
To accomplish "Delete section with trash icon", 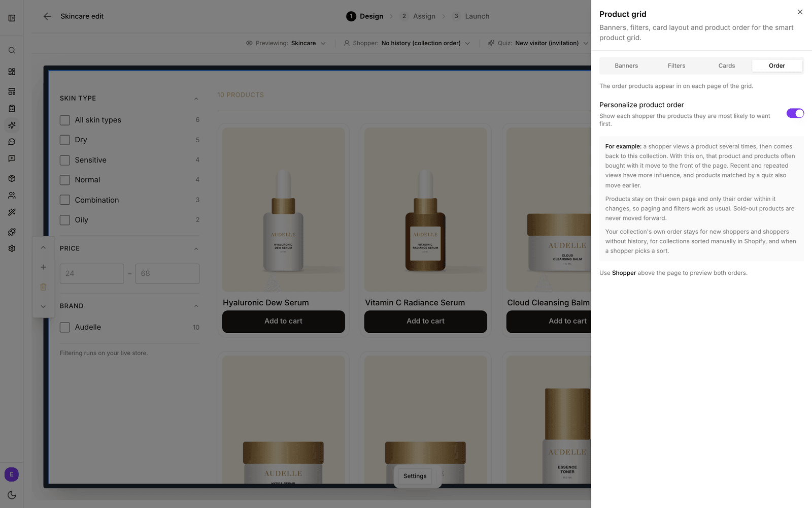I will click(x=43, y=287).
